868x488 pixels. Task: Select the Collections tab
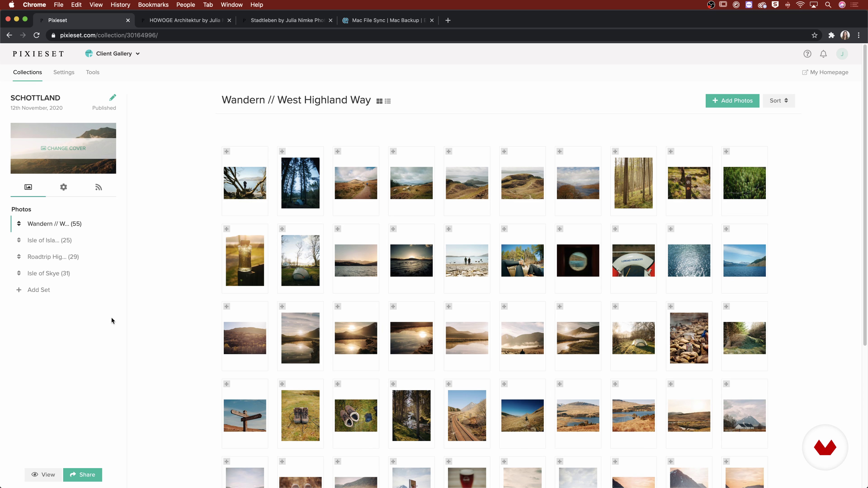coord(28,72)
